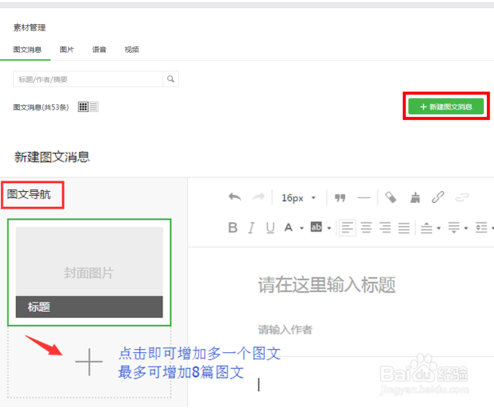Open the font color dropdown arrow
Screen dimensions: 494x408
[x=301, y=228]
